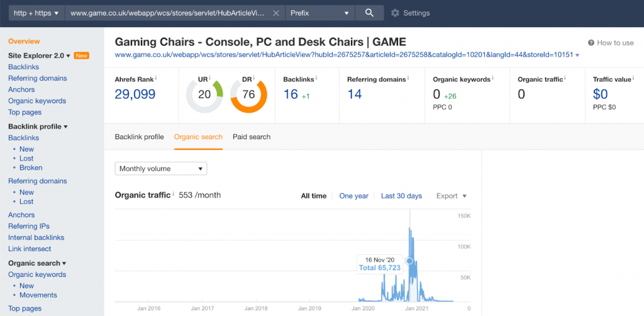This screenshot has height=316, width=644.
Task: Open Internal backlinks in sidebar
Action: [x=36, y=237]
